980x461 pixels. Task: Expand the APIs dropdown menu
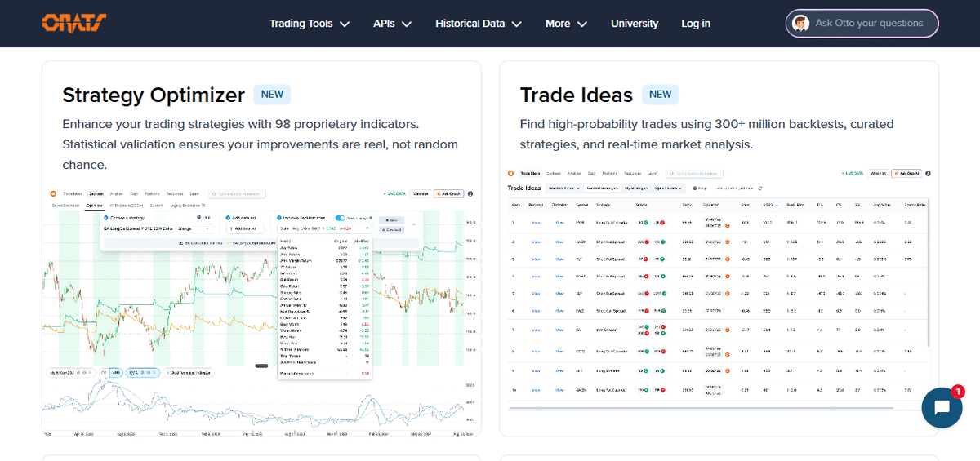pyautogui.click(x=392, y=24)
